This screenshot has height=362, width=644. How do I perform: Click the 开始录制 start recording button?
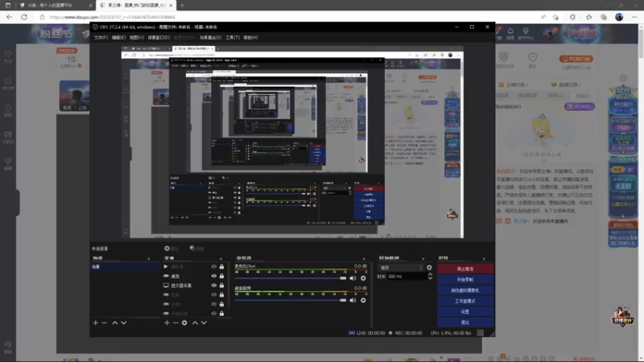(465, 279)
